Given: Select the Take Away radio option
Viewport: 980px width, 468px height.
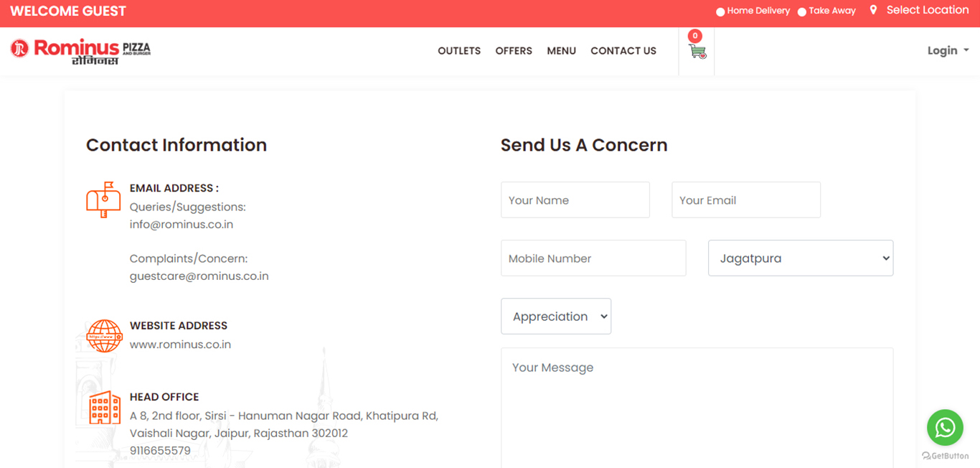Looking at the screenshot, I should [802, 11].
